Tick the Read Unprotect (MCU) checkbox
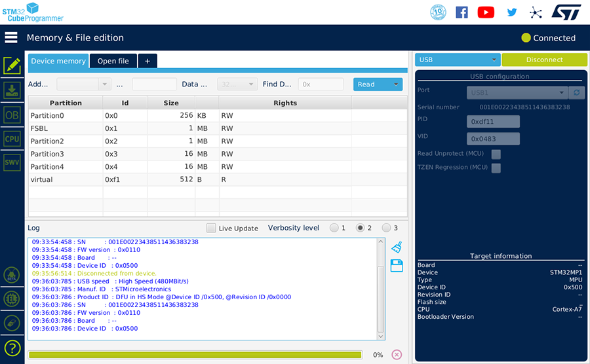590x364 pixels. (496, 155)
